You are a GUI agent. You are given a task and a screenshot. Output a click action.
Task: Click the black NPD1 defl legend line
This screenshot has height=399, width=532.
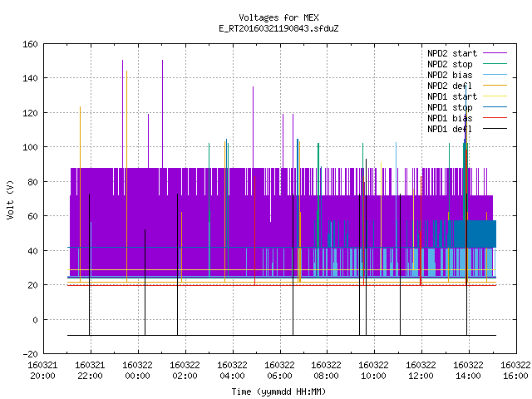(x=495, y=129)
